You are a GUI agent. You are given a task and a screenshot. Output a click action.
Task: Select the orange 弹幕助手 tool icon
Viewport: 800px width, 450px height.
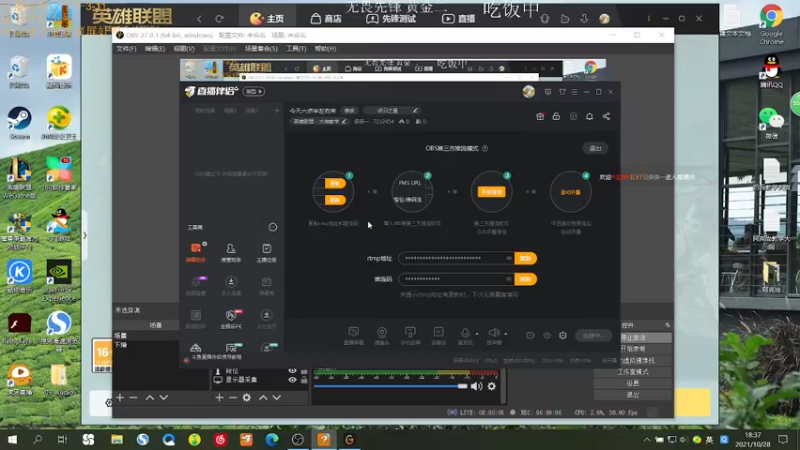[x=195, y=252]
